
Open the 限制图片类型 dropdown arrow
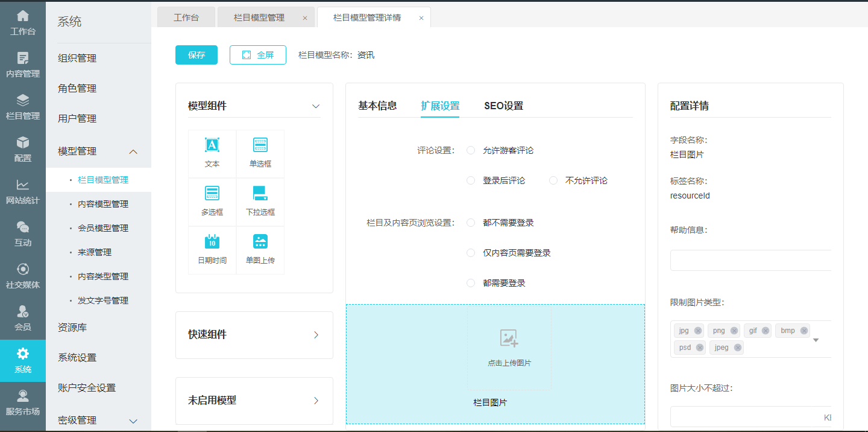(816, 340)
